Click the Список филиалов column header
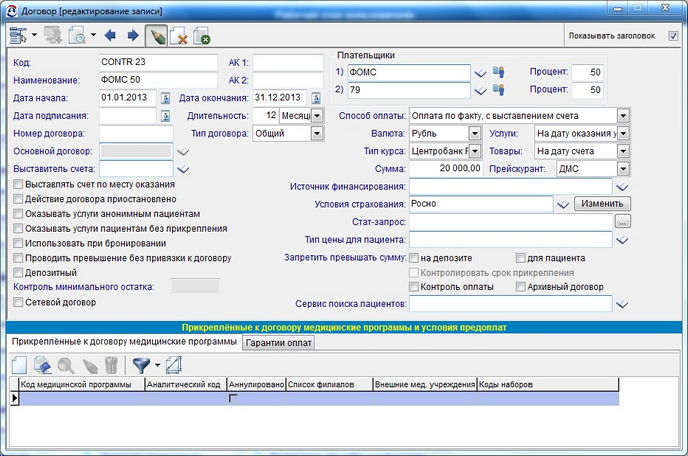This screenshot has width=688, height=456. (x=329, y=385)
